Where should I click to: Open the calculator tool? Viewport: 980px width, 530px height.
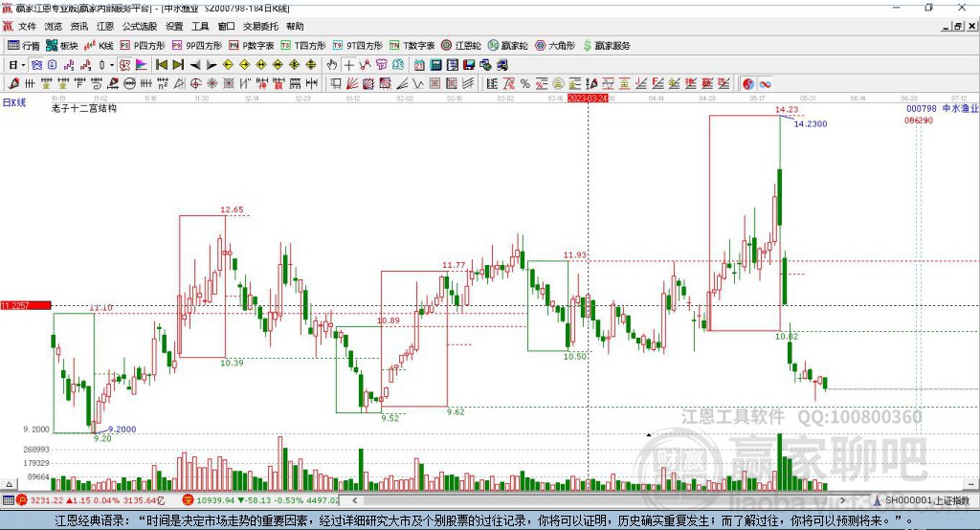point(436,65)
